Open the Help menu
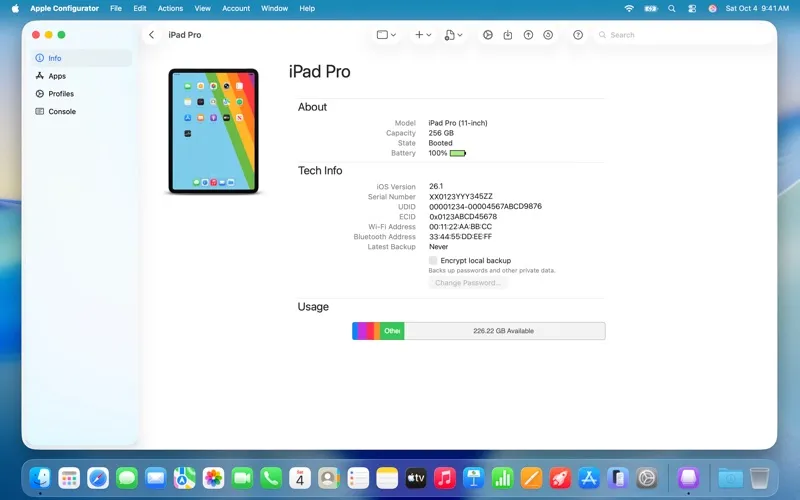Image resolution: width=800 pixels, height=500 pixels. 307,8
